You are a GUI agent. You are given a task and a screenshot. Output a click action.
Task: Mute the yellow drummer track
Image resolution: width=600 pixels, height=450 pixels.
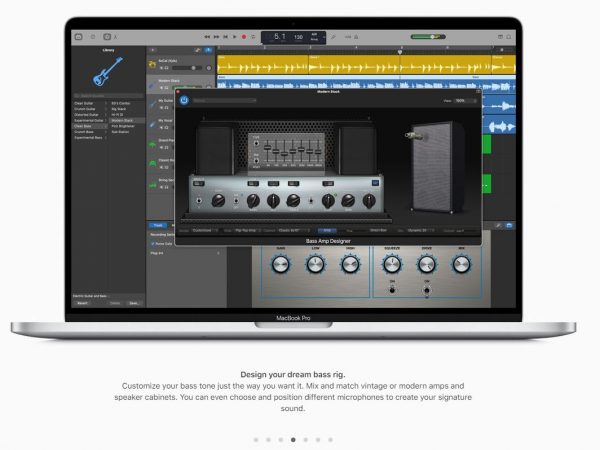pos(161,68)
